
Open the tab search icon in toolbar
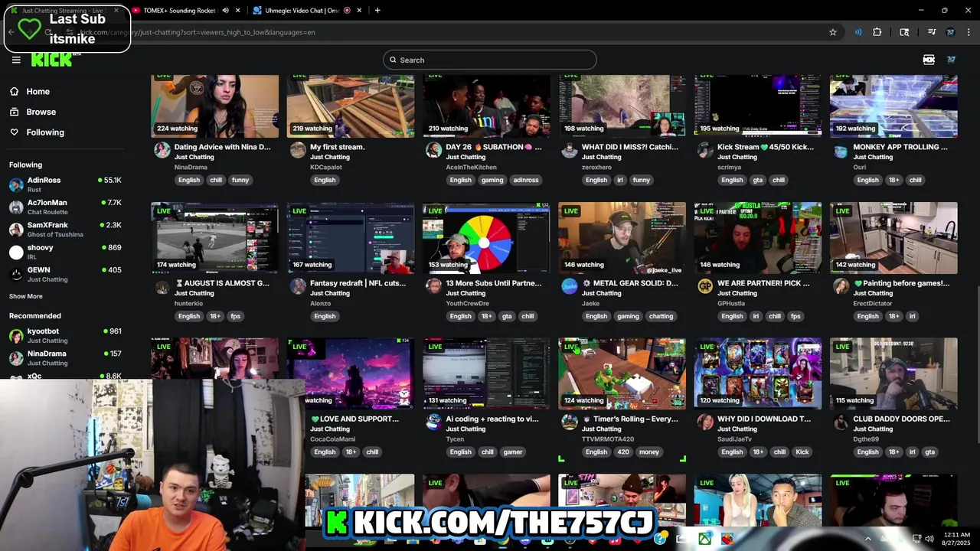tap(904, 32)
